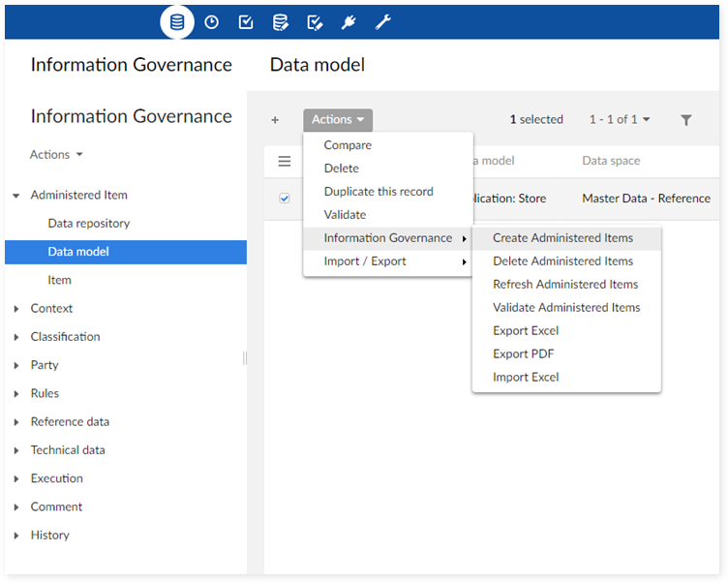Open the table hamburger menu icon
The height and width of the screenshot is (583, 728).
[x=285, y=161]
